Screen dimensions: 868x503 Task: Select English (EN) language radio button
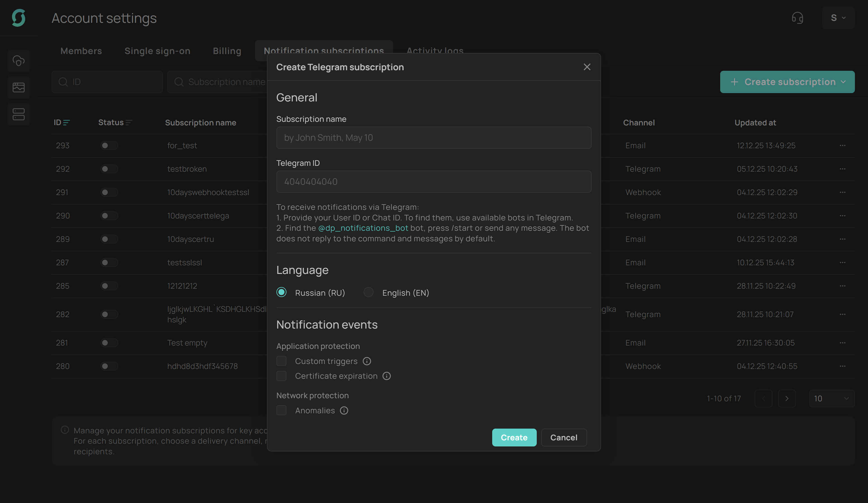(368, 292)
